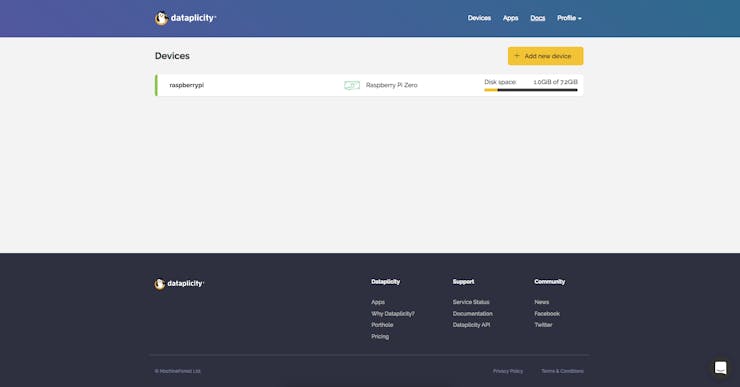Click the dataplicity penguin logo in header
Image resolution: width=740 pixels, height=387 pixels.
click(x=185, y=18)
